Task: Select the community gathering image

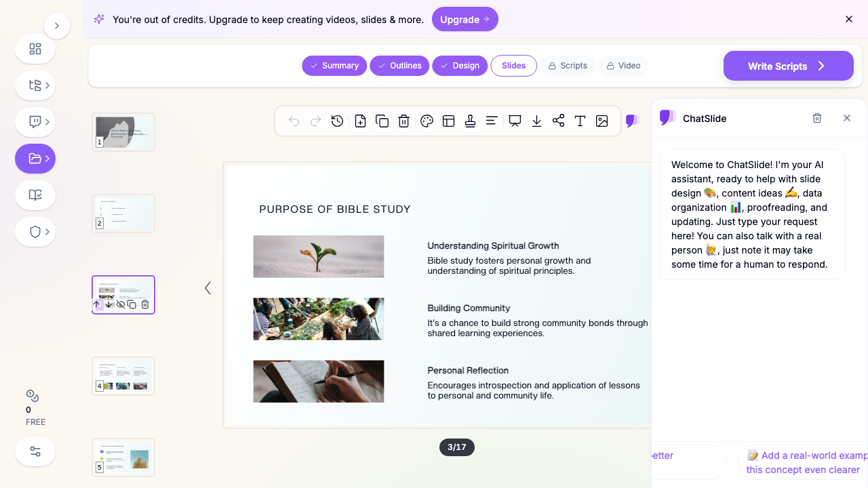Action: 319,319
